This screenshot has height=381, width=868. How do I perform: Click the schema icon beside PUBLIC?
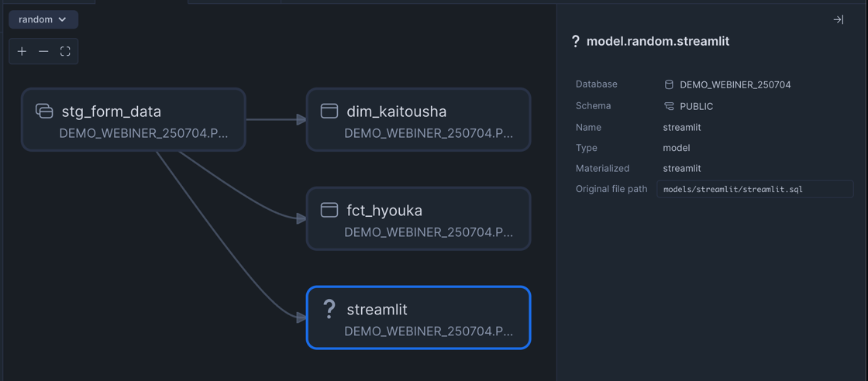click(x=669, y=106)
